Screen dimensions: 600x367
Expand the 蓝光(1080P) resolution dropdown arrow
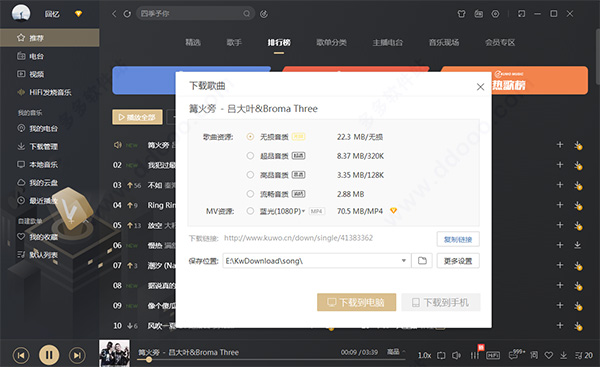point(303,211)
